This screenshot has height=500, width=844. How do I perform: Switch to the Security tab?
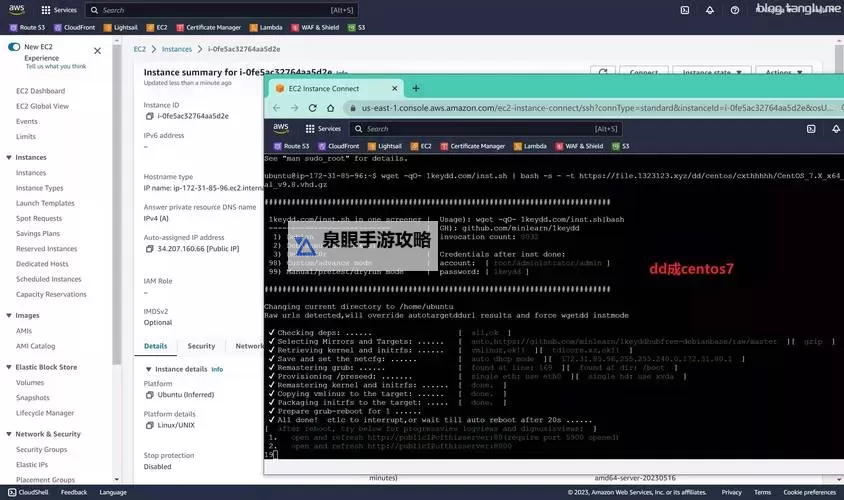click(201, 347)
